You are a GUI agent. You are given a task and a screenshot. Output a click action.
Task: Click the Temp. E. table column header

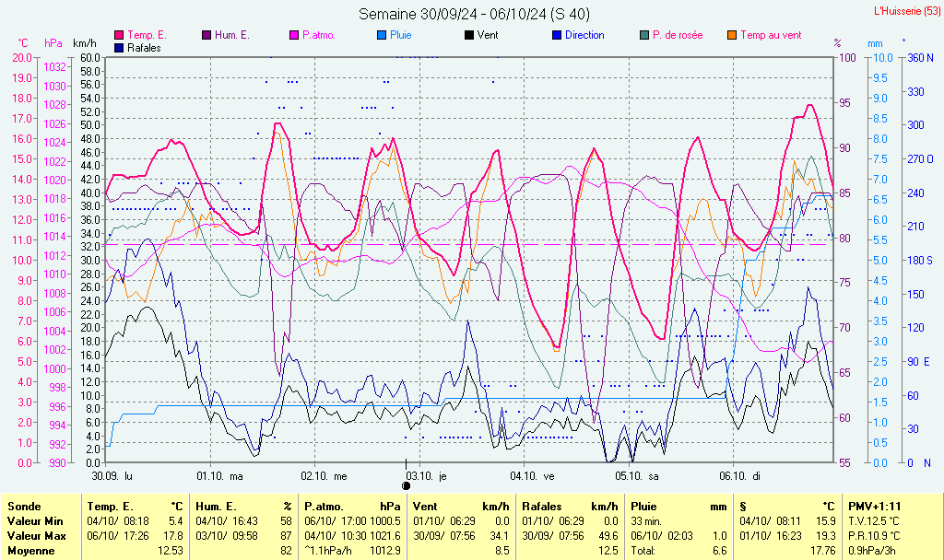click(x=111, y=507)
